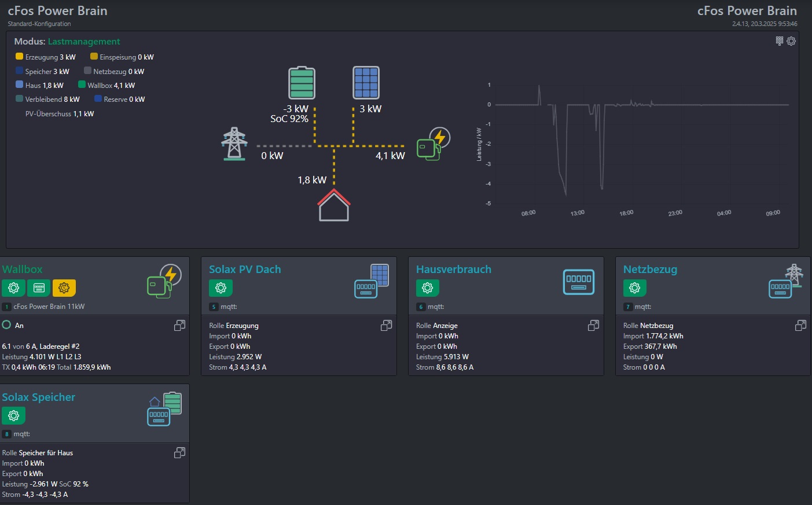Click the Solax PV Dach meter icon
The height and width of the screenshot is (505, 812).
(x=372, y=281)
